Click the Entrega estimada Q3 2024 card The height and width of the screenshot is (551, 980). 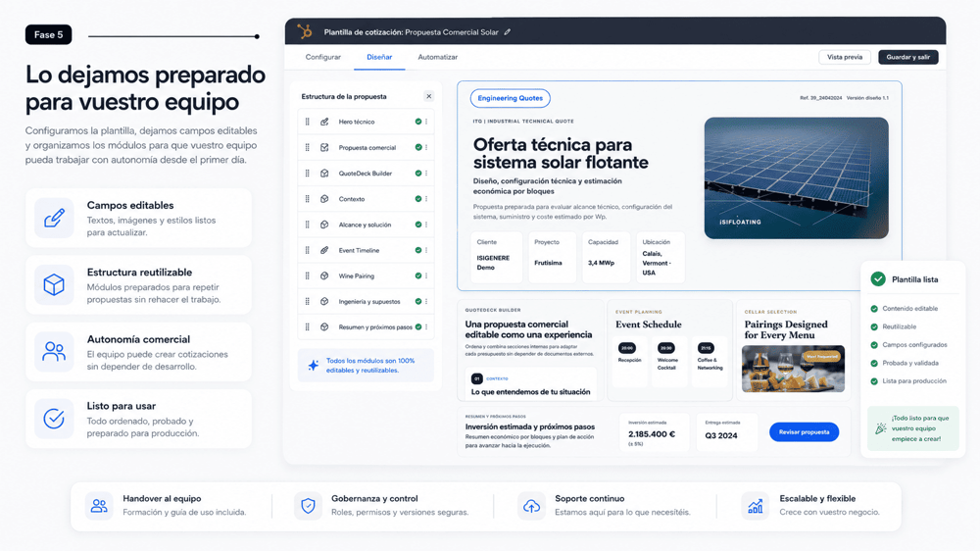tap(727, 432)
